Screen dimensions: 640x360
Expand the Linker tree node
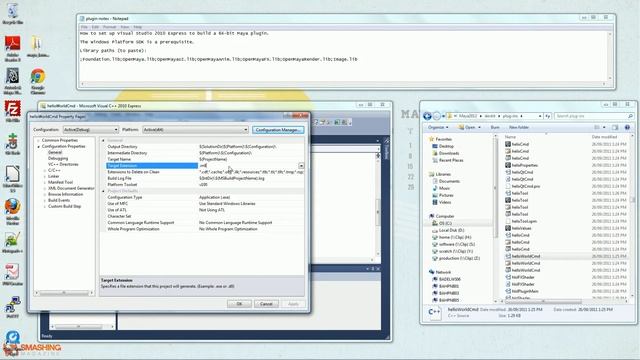click(x=45, y=176)
